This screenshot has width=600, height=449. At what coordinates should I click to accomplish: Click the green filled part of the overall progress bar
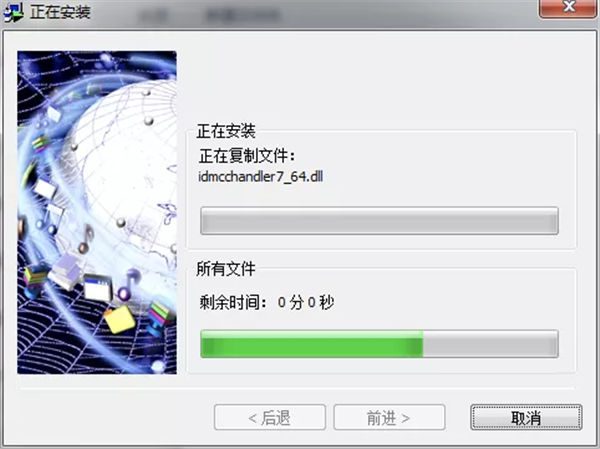pos(312,344)
